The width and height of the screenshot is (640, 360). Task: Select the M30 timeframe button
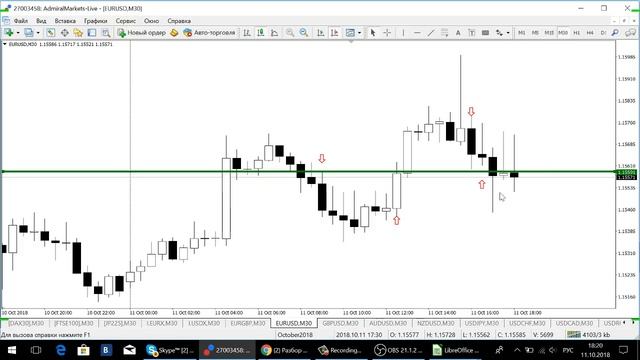pos(563,33)
